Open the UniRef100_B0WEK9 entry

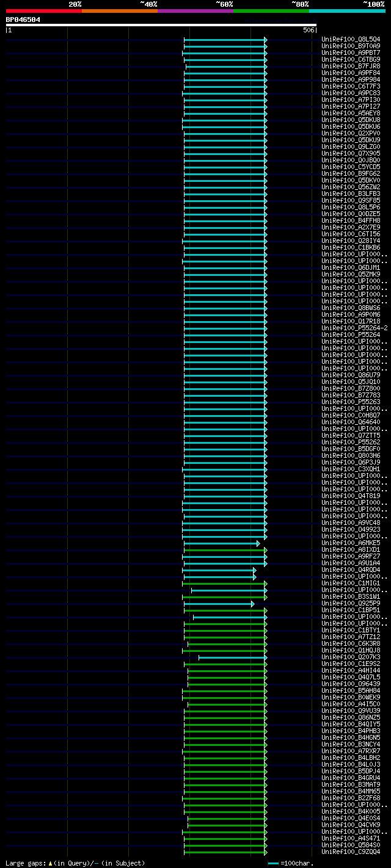pyautogui.click(x=351, y=697)
